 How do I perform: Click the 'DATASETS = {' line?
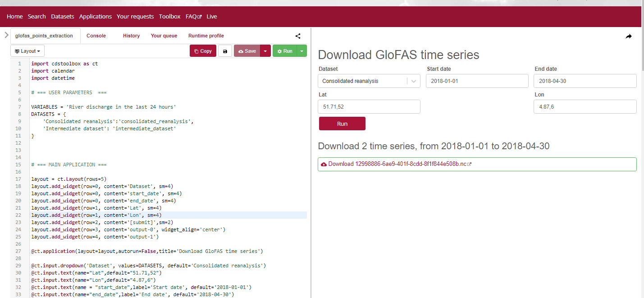coord(48,114)
